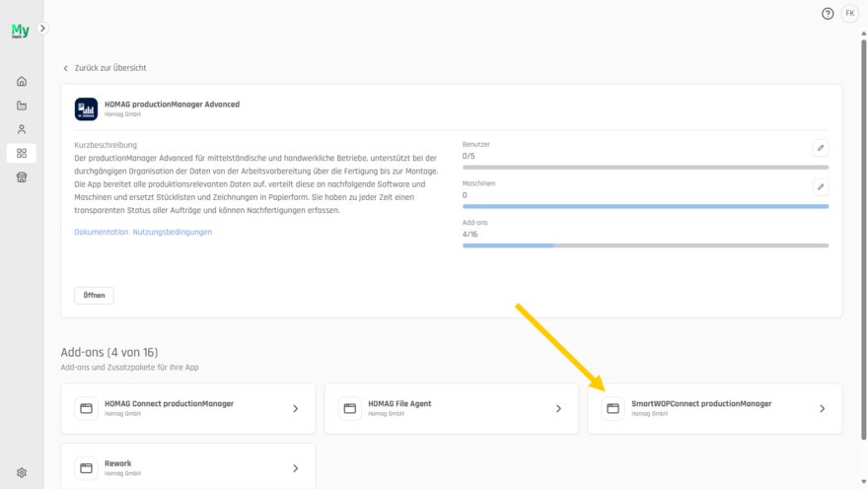Click HOMAG Connect productionManager window icon
This screenshot has width=868, height=489.
point(87,408)
